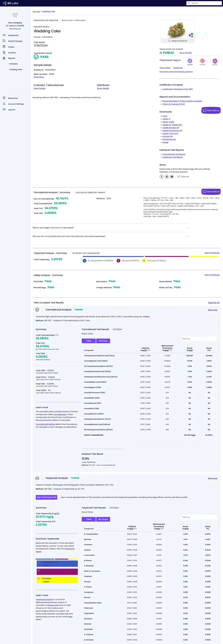Image resolution: width=223 pixels, height=644 pixels.
Task: View Full Results for Terpenoid Analysis summary
Action: point(212,253)
